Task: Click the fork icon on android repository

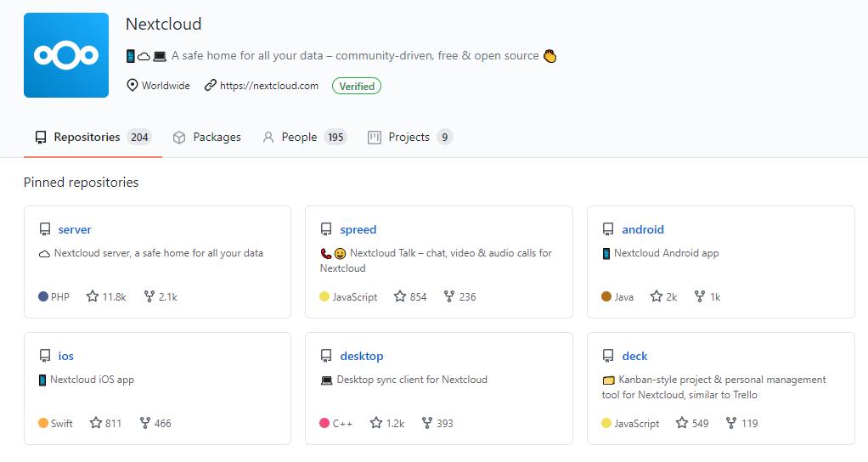Action: click(x=700, y=296)
